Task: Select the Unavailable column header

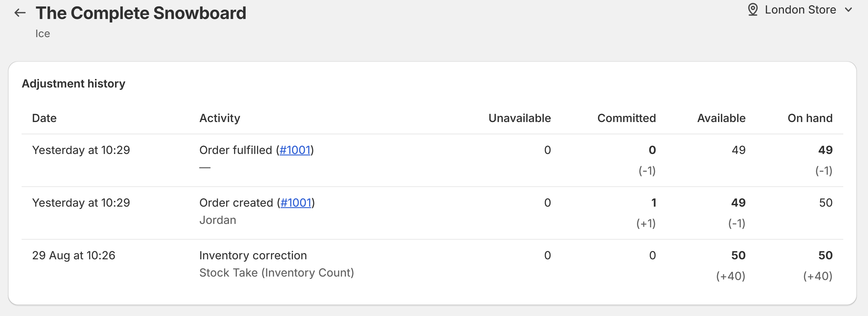Action: pos(520,118)
